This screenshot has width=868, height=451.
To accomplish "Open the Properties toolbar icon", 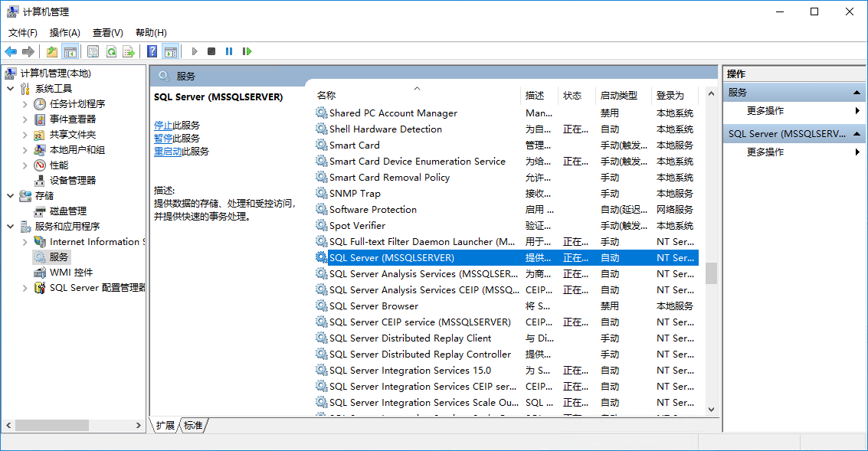I will [93, 51].
